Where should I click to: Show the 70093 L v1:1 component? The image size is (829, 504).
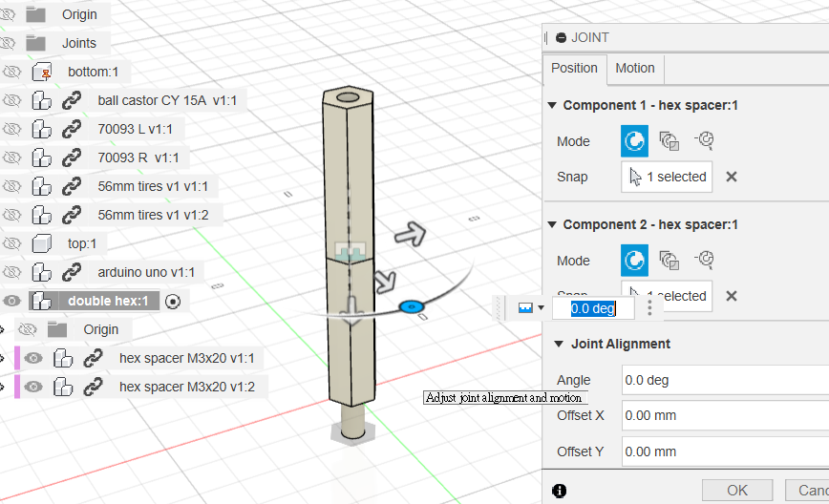click(11, 129)
